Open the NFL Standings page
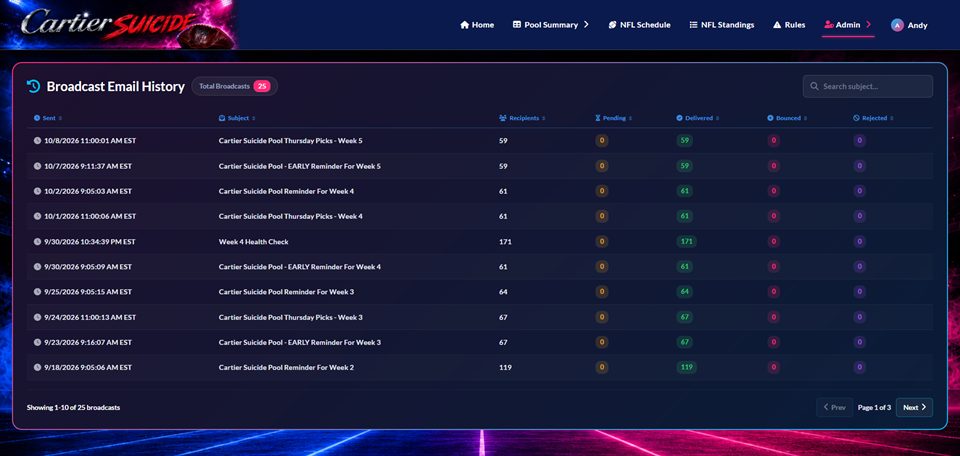This screenshot has height=456, width=960. (722, 25)
